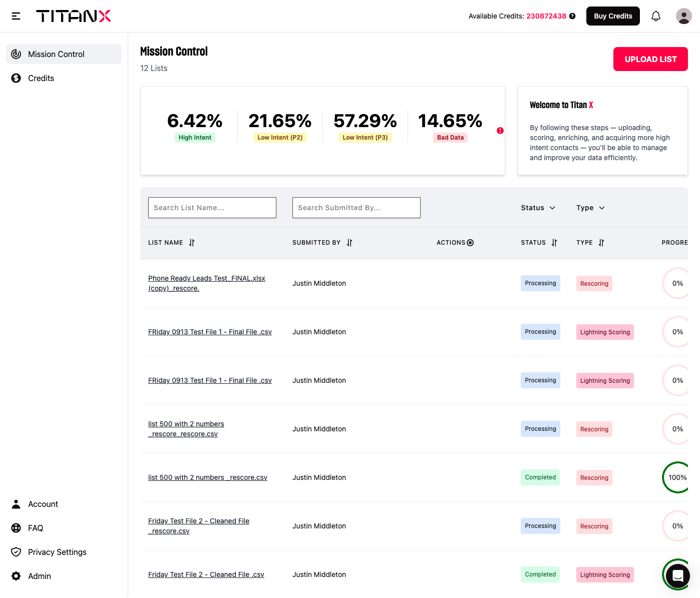
Task: Click the available credits number 230872438
Action: (546, 16)
